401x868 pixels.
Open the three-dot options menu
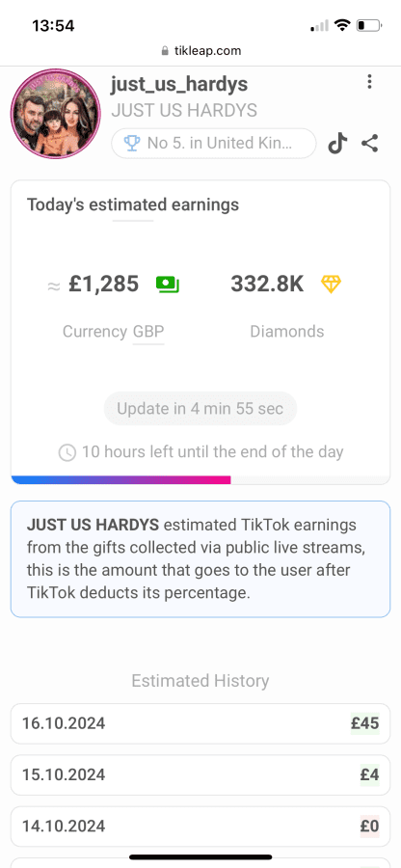[369, 82]
